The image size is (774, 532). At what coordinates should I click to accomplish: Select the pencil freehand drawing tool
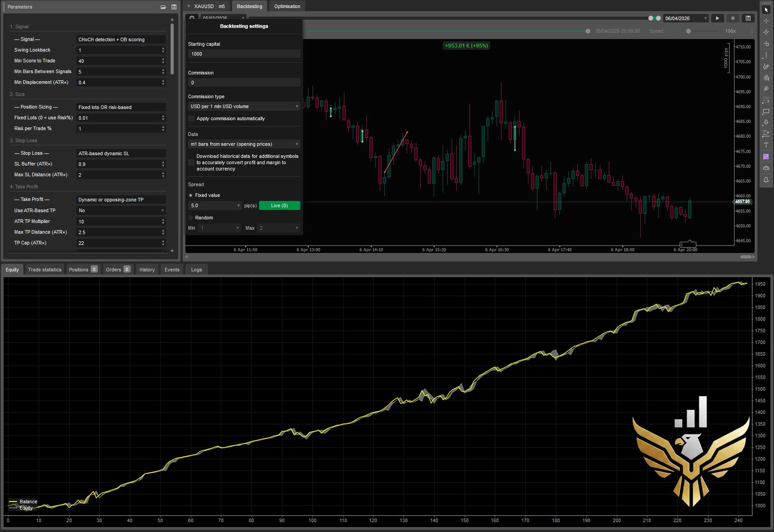tap(766, 66)
